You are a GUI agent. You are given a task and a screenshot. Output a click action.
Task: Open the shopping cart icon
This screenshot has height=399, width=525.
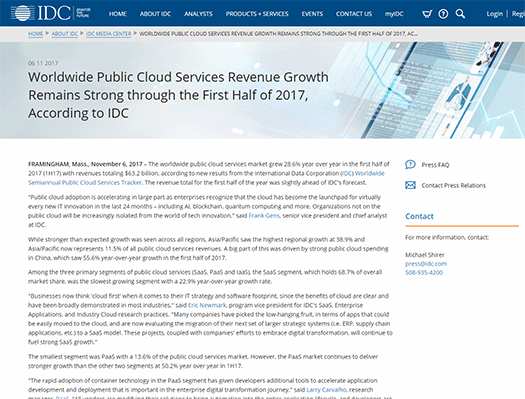pos(427,14)
